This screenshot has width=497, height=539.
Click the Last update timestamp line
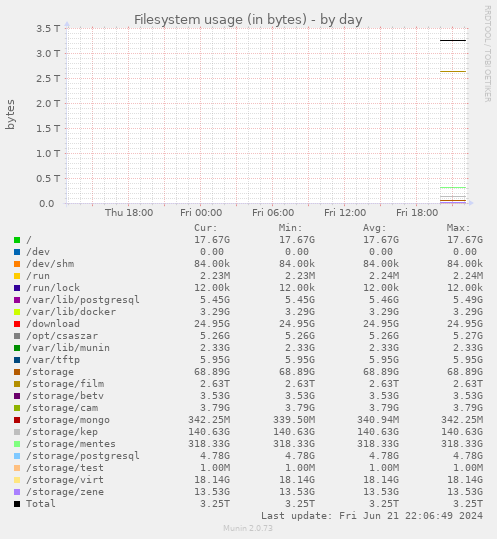tap(372, 516)
